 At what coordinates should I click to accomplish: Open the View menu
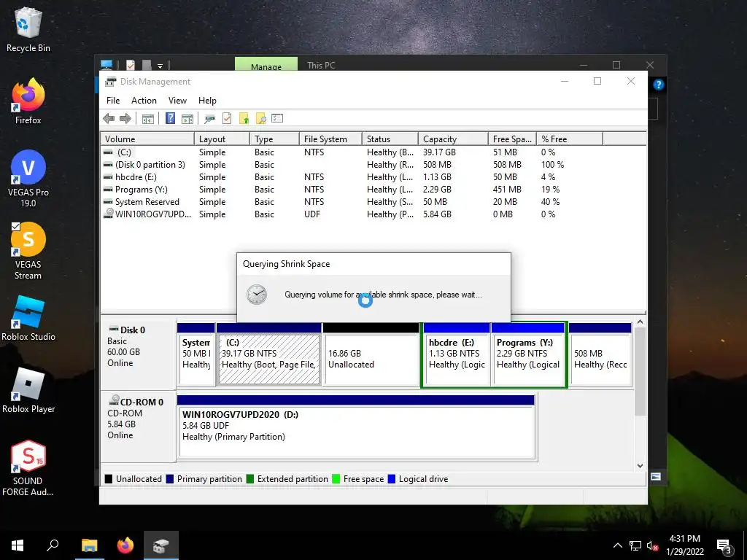(177, 101)
